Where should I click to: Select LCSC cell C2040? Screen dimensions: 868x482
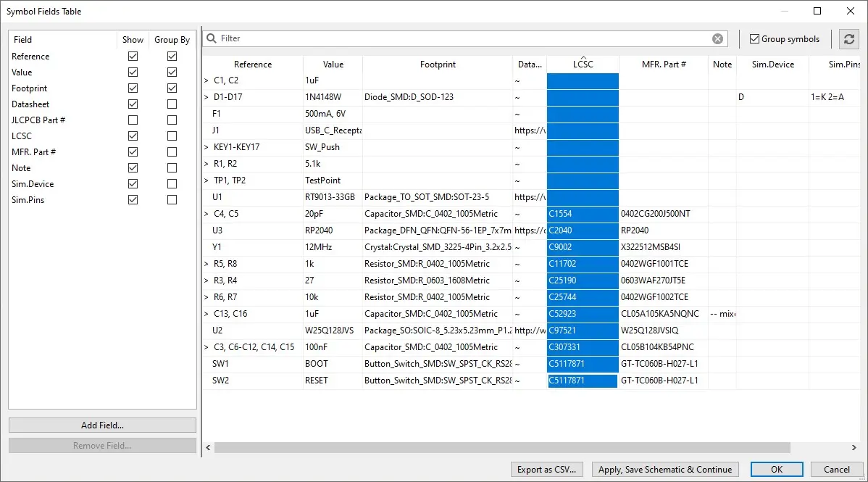(583, 230)
